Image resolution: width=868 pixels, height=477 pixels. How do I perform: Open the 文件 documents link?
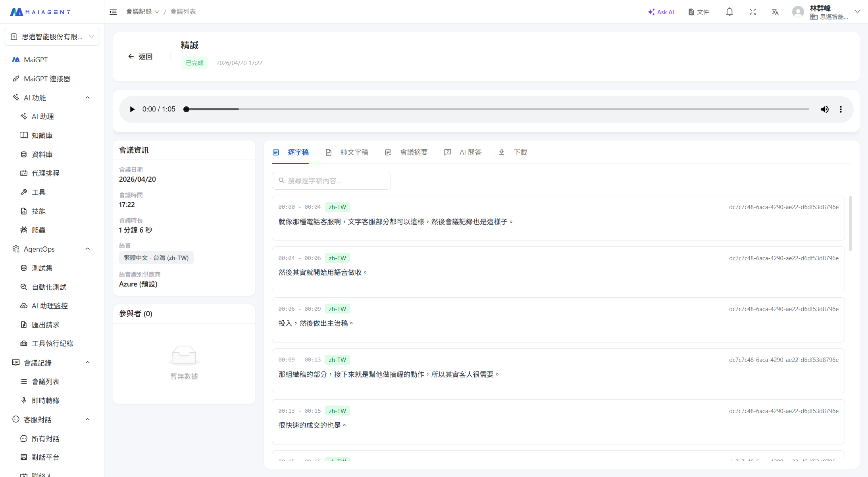click(699, 12)
